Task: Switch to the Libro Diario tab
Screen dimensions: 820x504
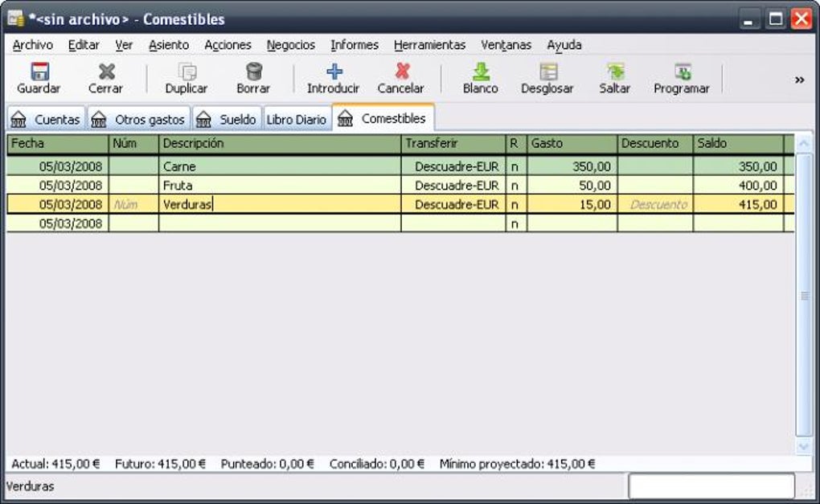Action: [x=297, y=119]
